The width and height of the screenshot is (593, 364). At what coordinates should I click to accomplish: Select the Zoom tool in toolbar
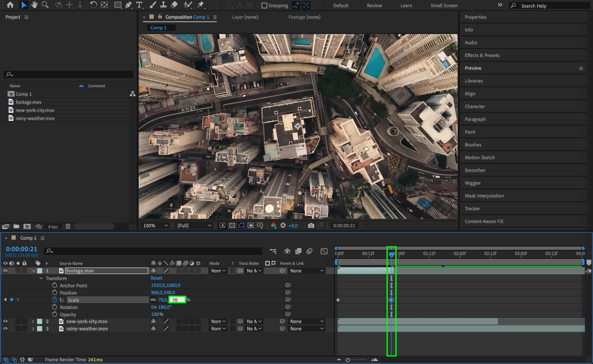point(45,5)
